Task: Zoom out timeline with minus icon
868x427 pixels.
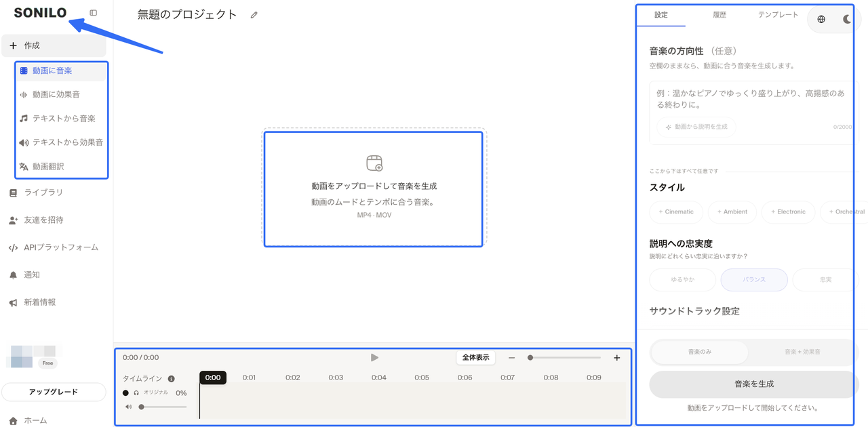Action: pyautogui.click(x=512, y=358)
